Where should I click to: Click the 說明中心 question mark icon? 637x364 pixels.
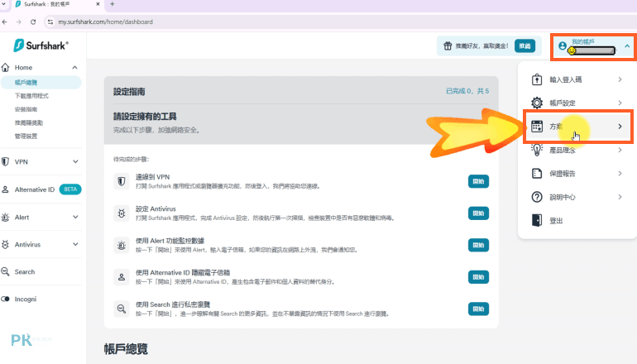537,197
